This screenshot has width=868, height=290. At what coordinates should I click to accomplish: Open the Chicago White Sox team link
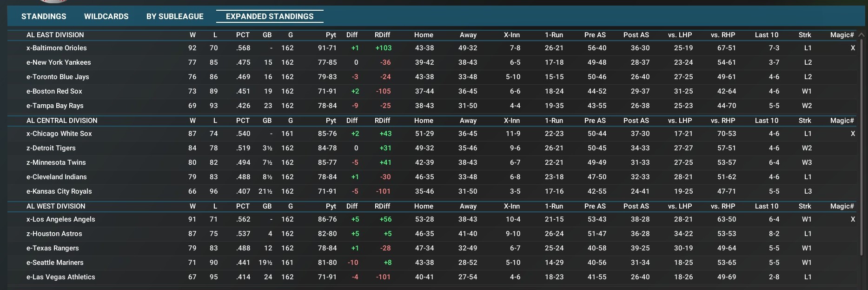point(62,134)
